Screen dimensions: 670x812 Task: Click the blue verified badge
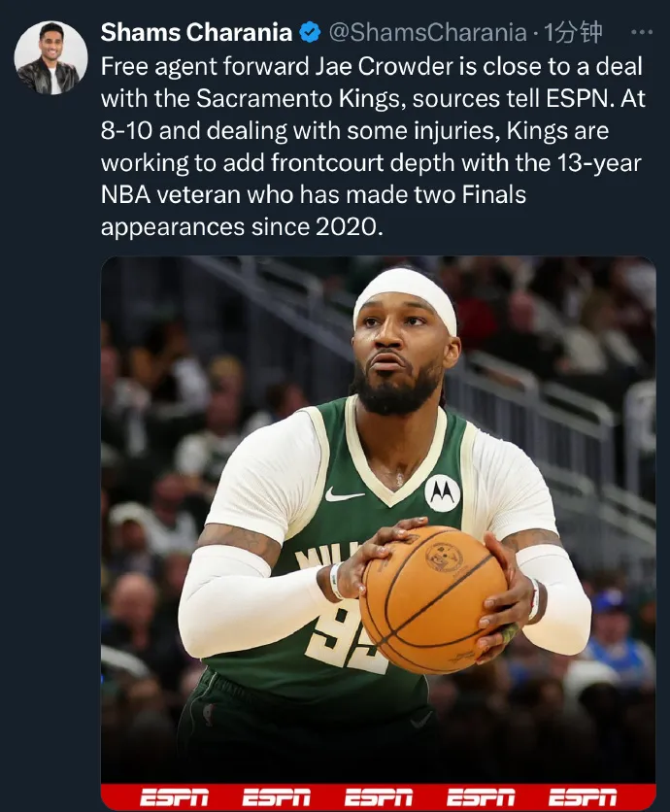coord(310,33)
